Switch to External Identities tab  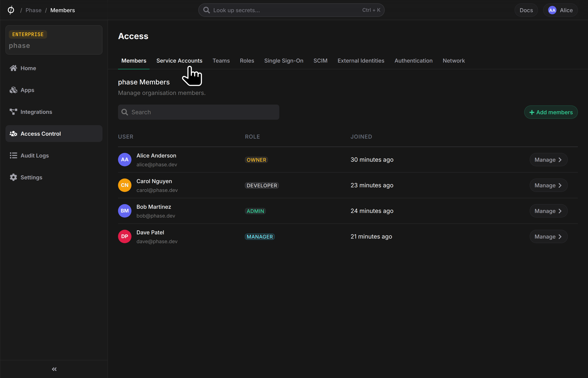pyautogui.click(x=361, y=61)
